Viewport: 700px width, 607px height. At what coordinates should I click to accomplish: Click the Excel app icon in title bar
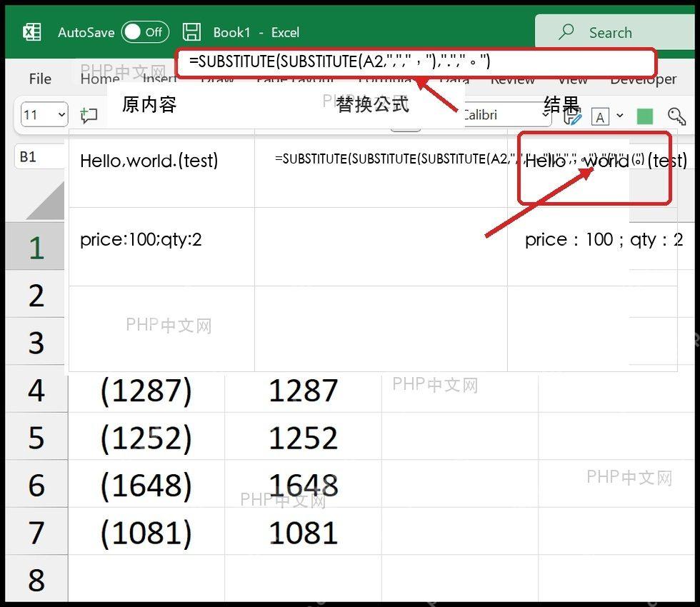[32, 32]
